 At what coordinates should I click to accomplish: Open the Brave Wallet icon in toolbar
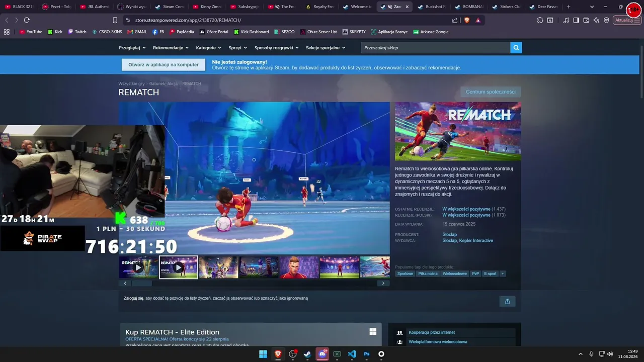586,20
